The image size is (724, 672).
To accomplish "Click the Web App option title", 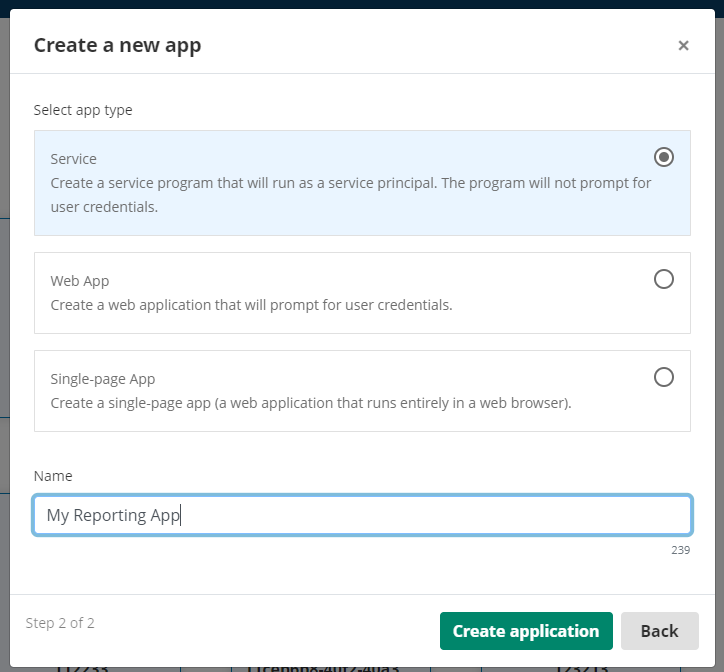I will [79, 281].
